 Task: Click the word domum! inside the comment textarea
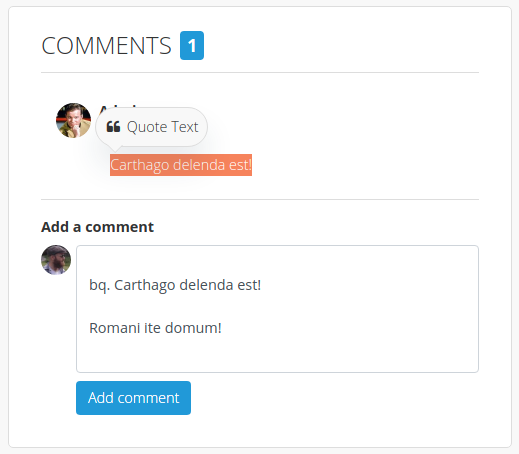pos(193,328)
